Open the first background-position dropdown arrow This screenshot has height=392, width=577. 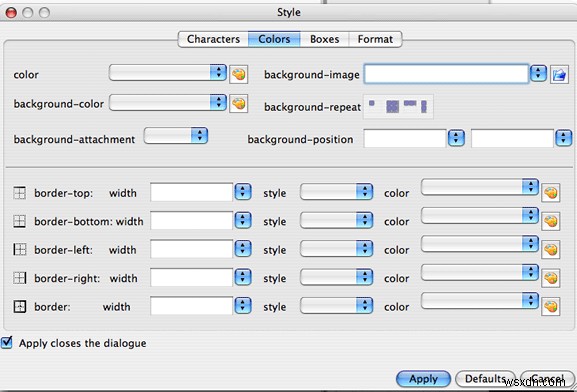pyautogui.click(x=456, y=138)
